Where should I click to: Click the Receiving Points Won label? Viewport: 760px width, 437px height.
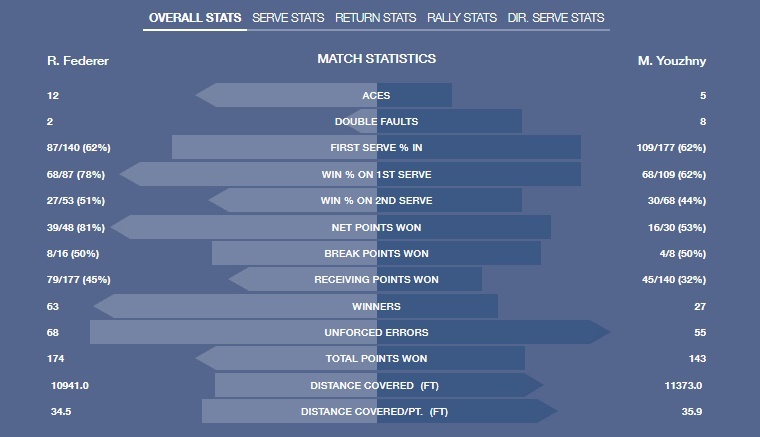tap(376, 280)
